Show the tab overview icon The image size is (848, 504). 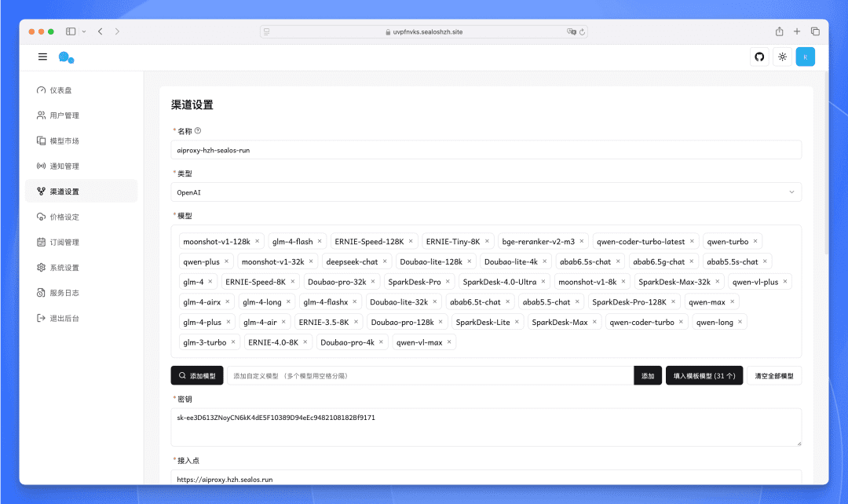coord(815,31)
